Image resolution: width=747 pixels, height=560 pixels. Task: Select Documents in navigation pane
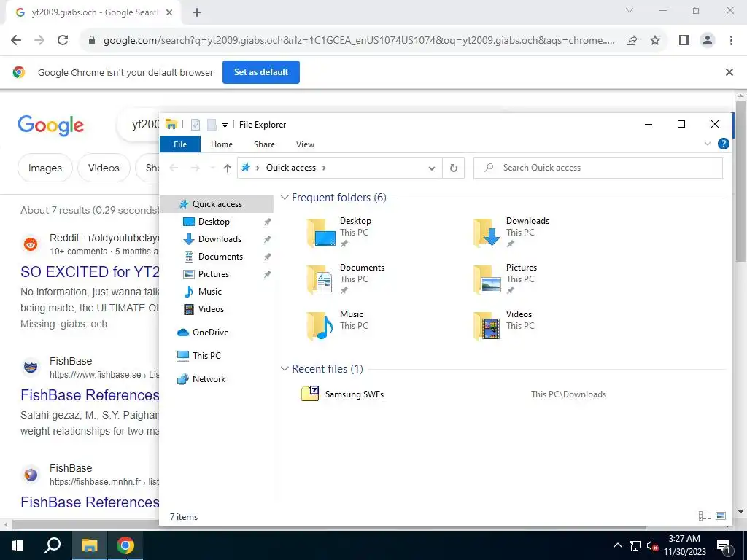(x=220, y=257)
